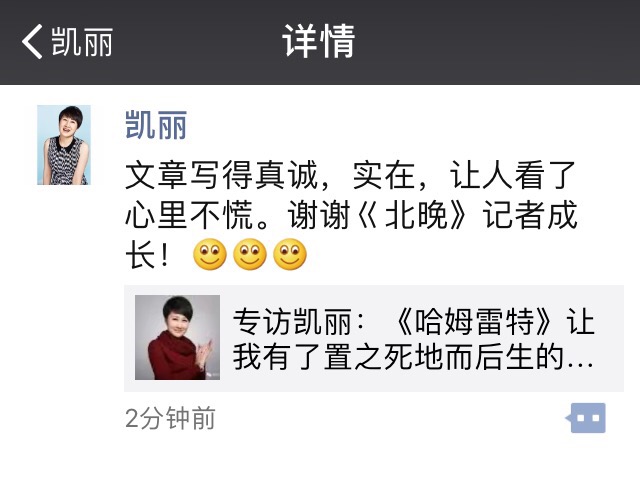640x490 pixels.
Task: Tap the first smiley emoji
Action: [210, 254]
